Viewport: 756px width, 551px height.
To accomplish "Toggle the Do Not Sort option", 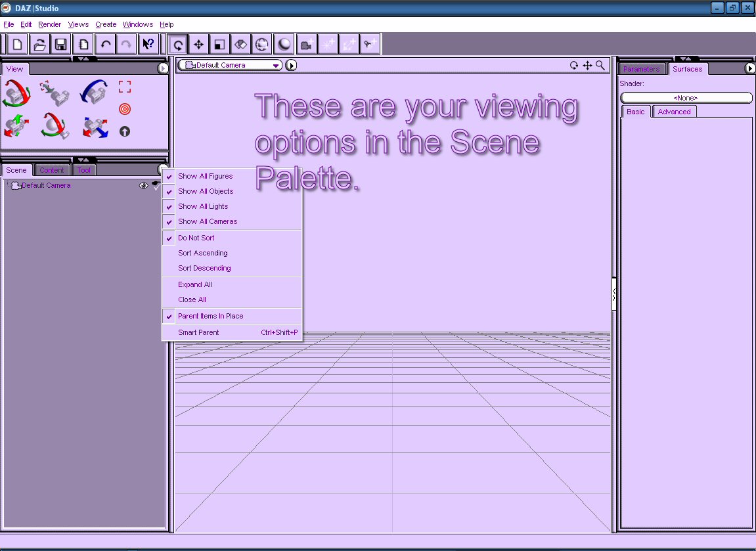I will (x=232, y=238).
